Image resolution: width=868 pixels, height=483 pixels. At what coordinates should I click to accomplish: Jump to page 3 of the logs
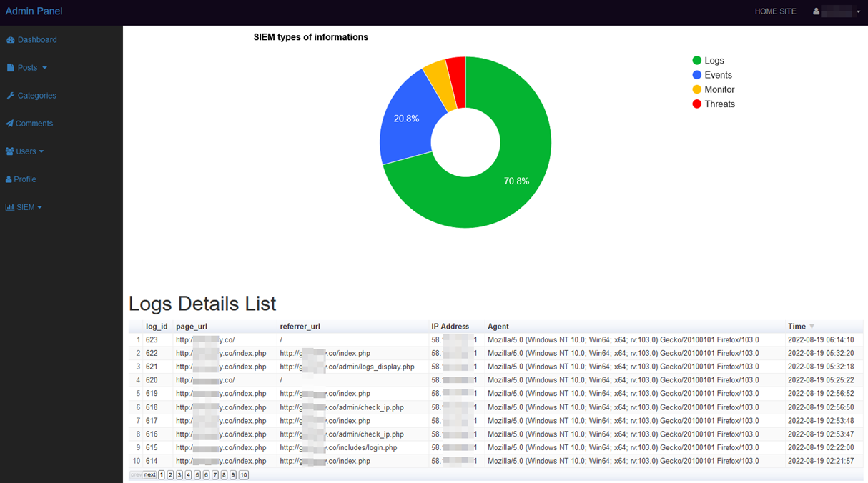coord(179,475)
